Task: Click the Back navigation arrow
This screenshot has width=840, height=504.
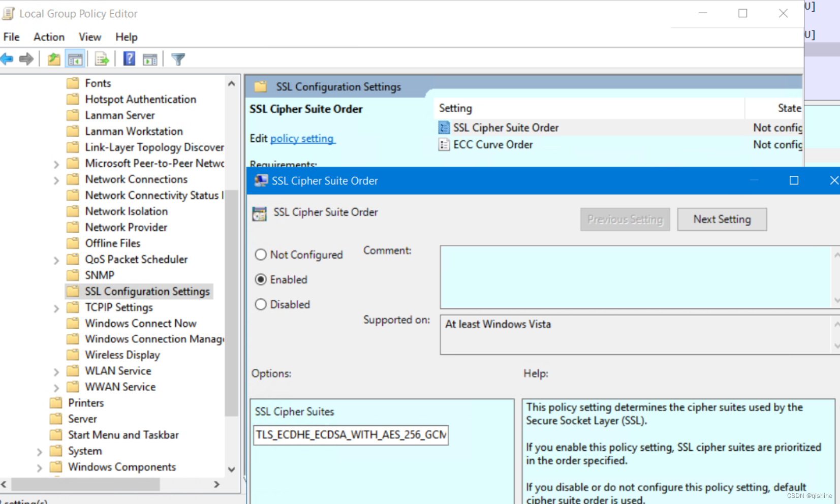Action: 7,58
